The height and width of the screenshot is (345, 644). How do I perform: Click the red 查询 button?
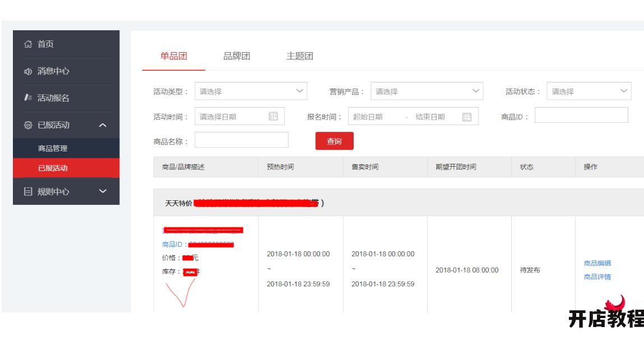[x=334, y=141]
